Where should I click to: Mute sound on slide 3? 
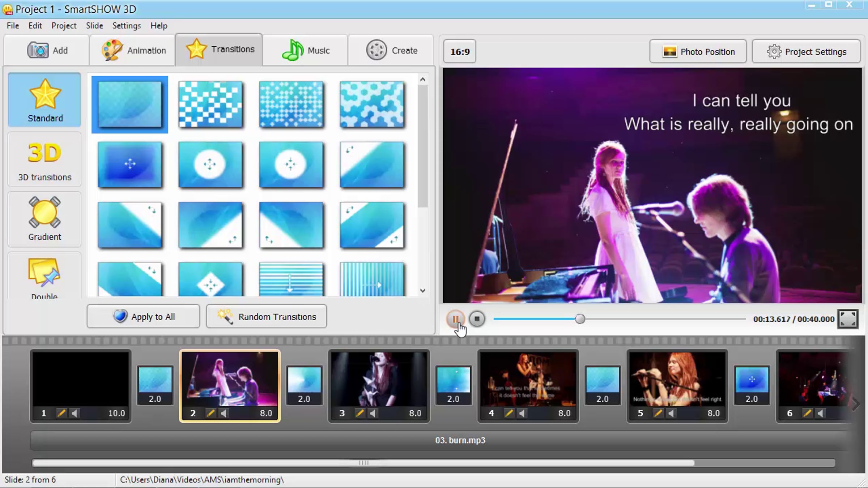[373, 413]
